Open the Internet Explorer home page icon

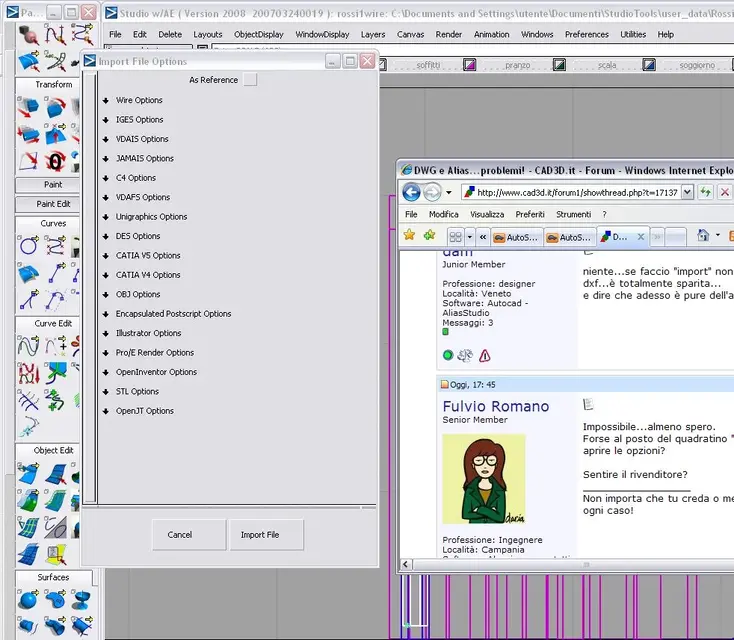tap(703, 235)
